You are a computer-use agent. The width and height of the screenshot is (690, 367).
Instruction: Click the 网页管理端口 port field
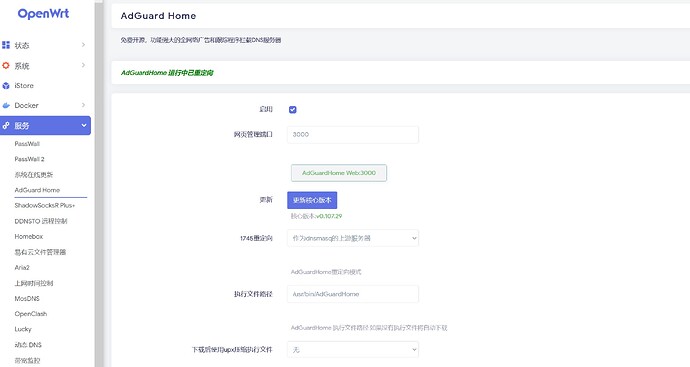(x=353, y=135)
